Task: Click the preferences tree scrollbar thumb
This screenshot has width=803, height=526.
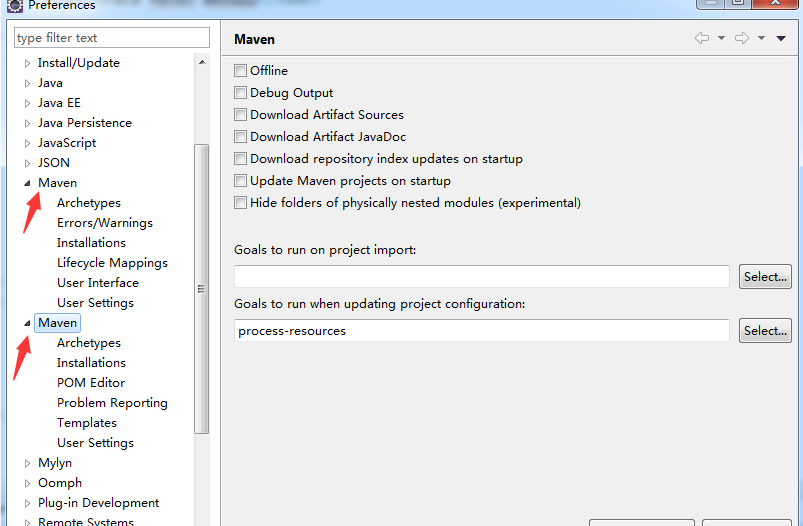Action: [201, 289]
